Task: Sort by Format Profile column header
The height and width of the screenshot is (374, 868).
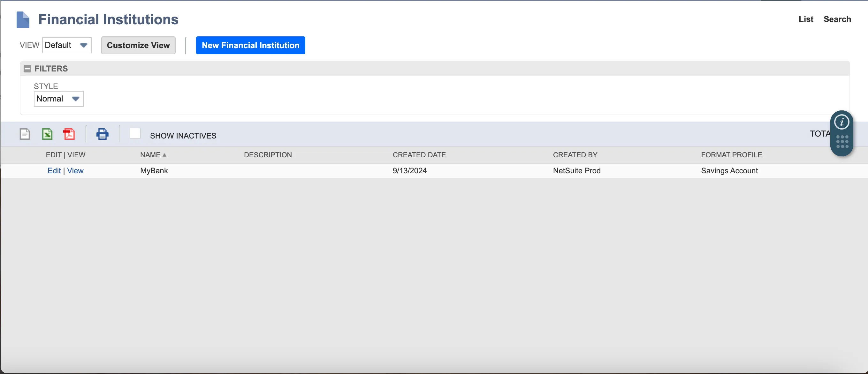Action: 731,155
